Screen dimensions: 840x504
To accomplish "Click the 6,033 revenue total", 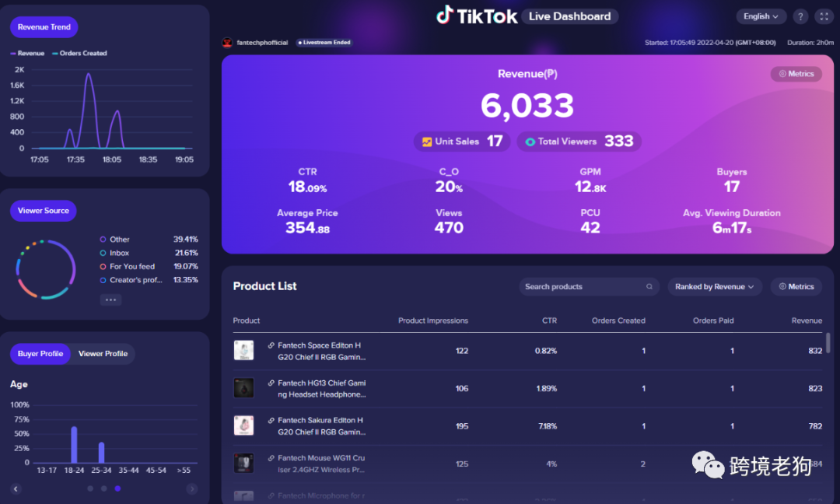I will click(527, 106).
